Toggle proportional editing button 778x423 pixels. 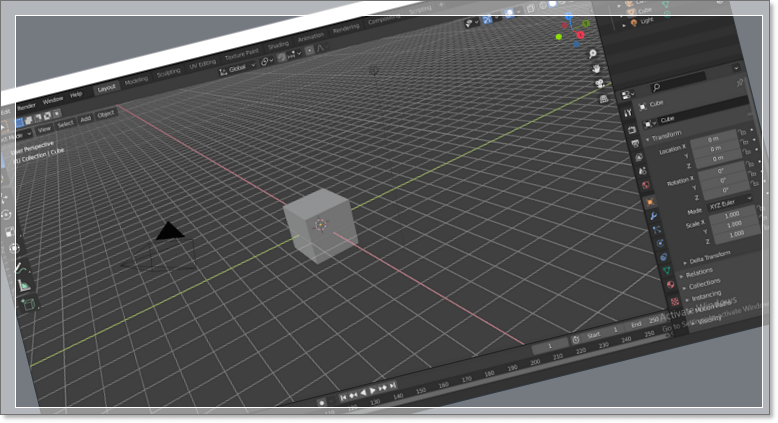pos(309,51)
